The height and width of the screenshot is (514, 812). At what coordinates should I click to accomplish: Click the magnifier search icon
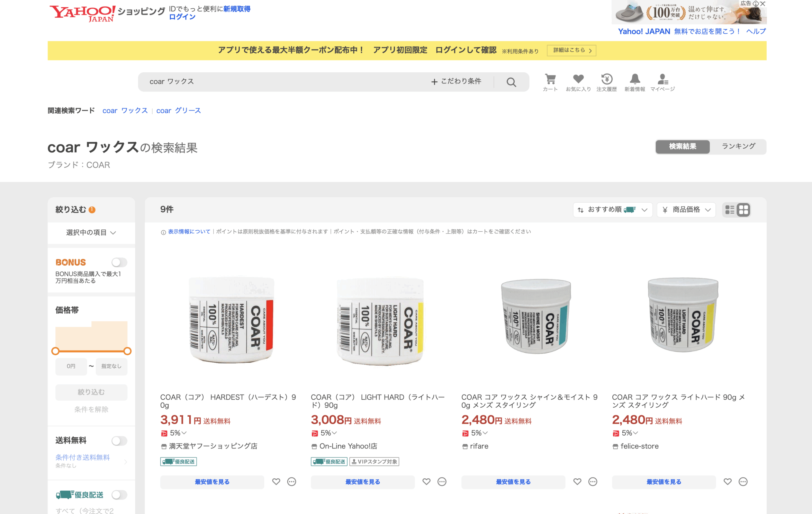point(511,82)
